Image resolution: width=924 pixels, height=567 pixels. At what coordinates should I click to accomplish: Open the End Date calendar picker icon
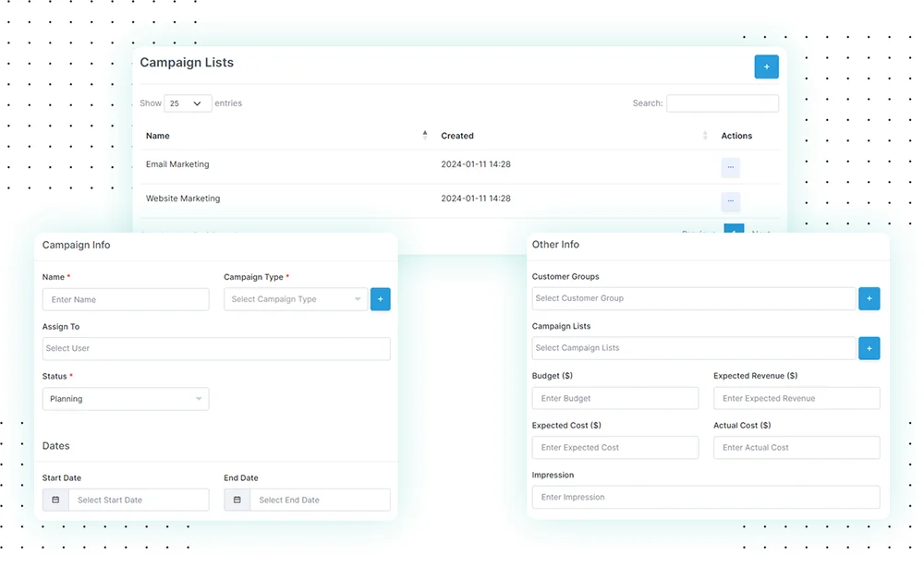(237, 499)
